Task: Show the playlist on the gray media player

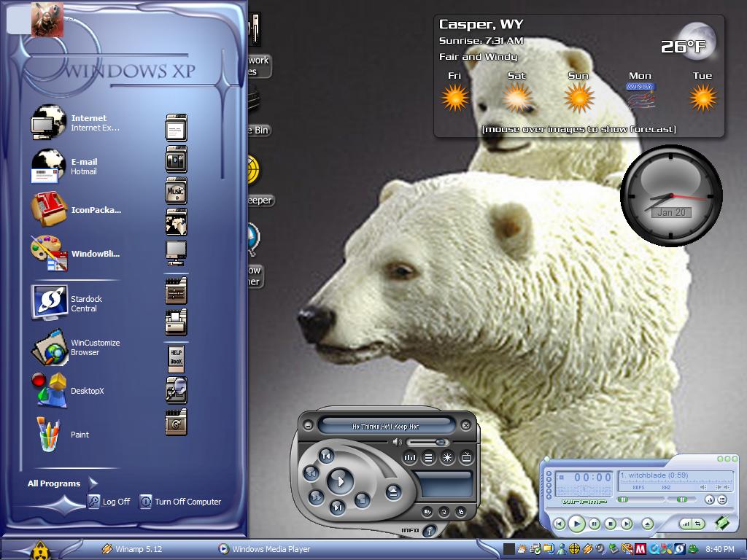Action: (x=429, y=458)
